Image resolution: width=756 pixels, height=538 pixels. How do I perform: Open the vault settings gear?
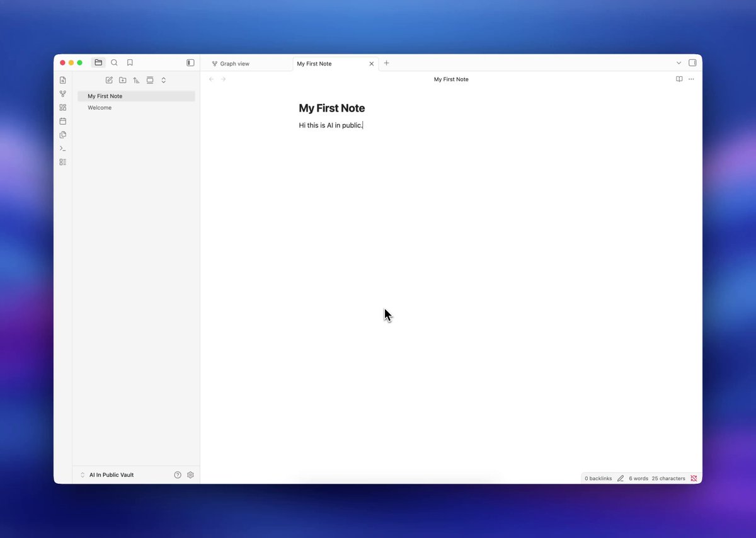click(190, 475)
